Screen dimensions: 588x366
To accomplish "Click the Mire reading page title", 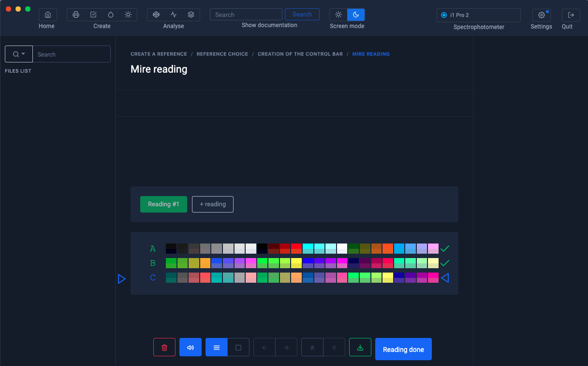I will click(159, 69).
